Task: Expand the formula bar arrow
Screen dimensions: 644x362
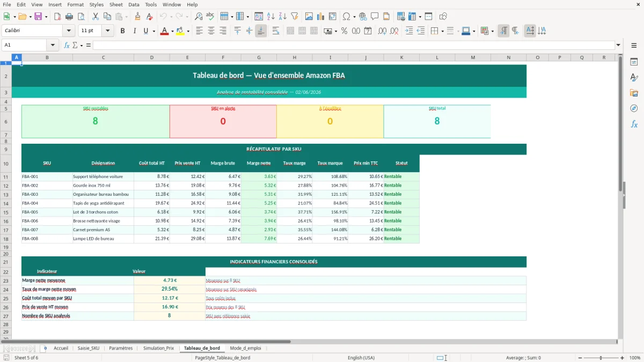Action: coord(618,45)
